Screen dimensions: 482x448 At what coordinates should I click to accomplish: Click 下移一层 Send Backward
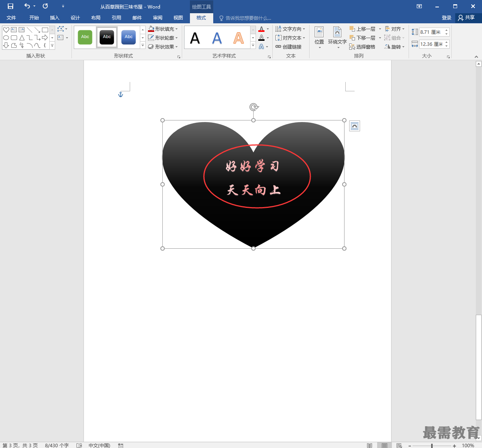coord(362,38)
